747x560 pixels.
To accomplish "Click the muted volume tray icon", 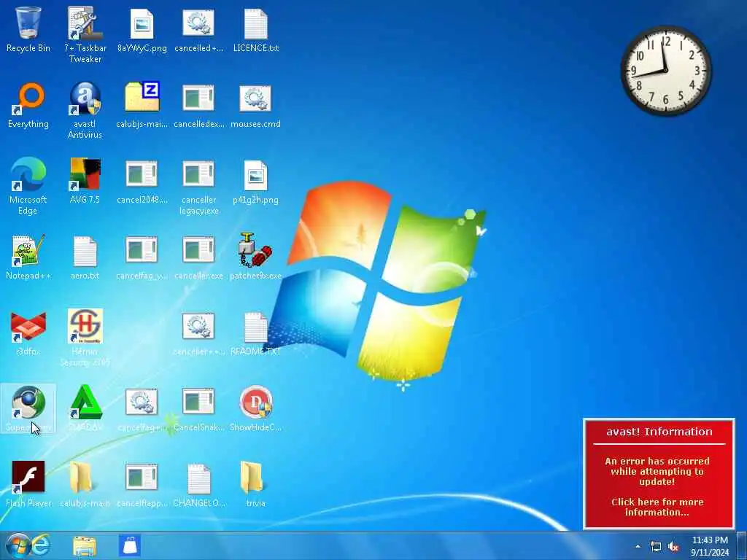I will coord(673,547).
